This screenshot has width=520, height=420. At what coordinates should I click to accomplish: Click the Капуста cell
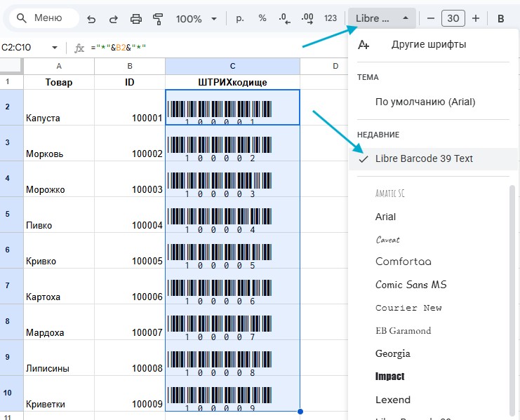(x=59, y=107)
